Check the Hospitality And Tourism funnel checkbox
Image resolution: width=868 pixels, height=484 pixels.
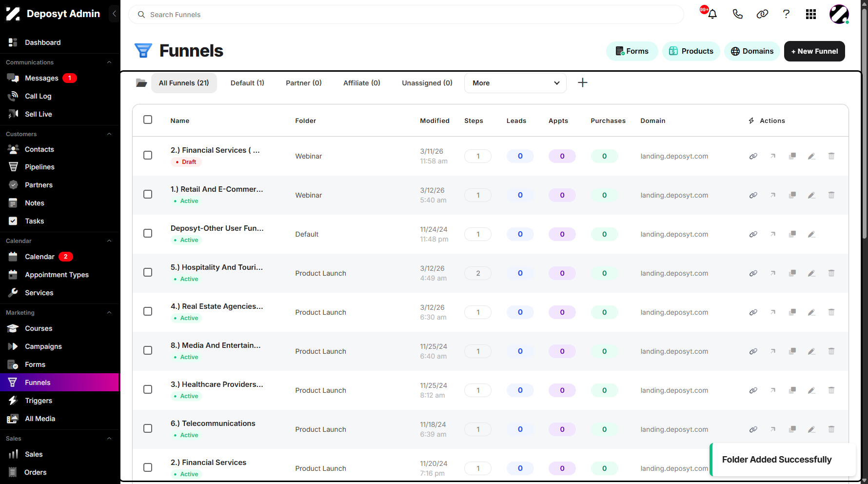pos(148,272)
